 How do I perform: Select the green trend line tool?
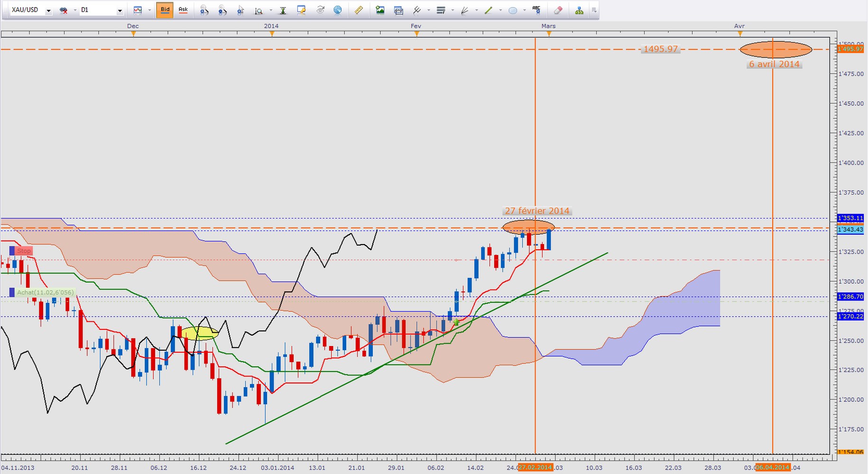coord(489,10)
